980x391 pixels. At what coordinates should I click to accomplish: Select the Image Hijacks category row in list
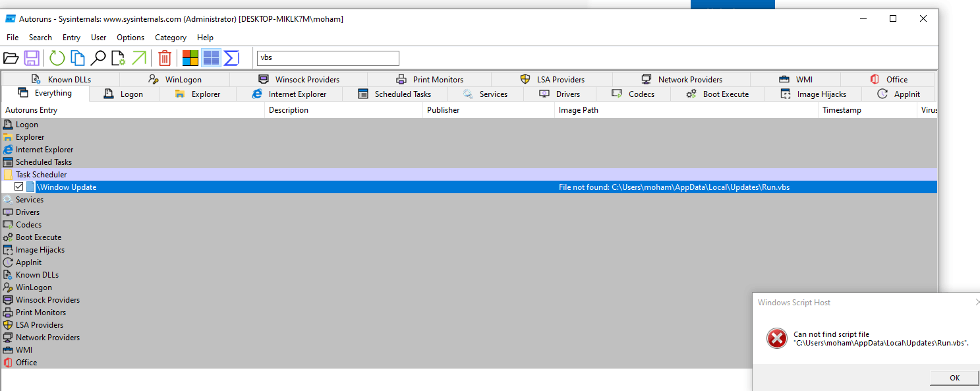469,250
